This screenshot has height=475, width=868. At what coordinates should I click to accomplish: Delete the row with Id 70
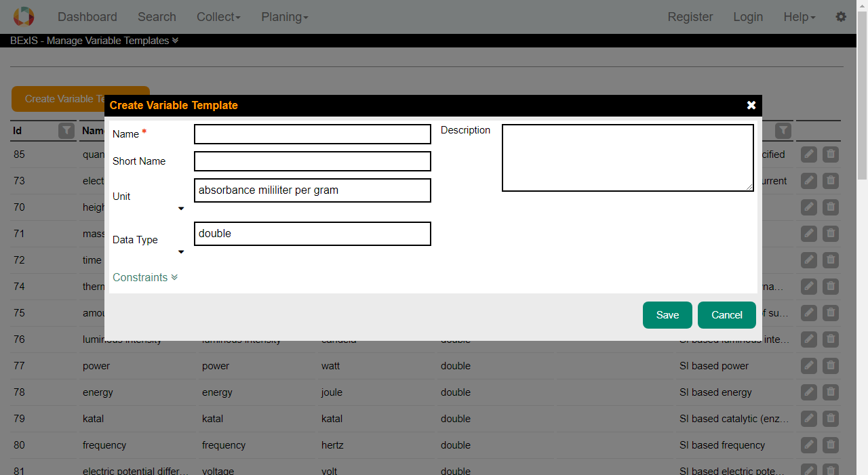click(x=831, y=207)
